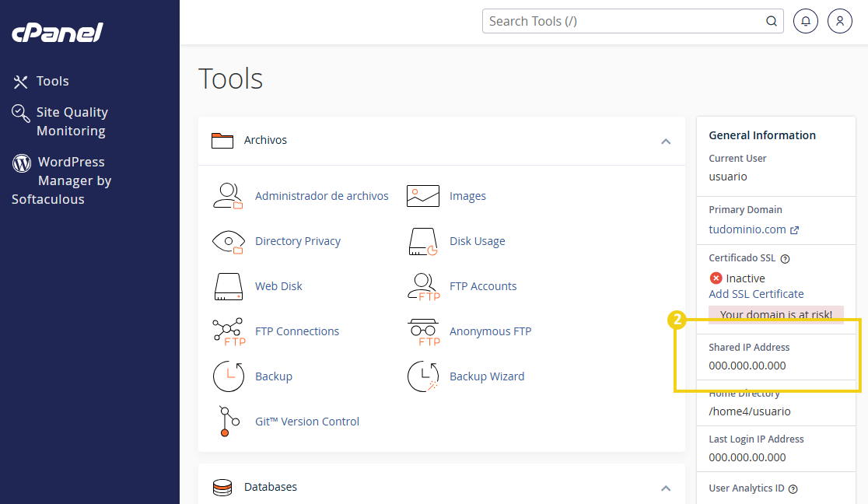Screen dimensions: 868x504
Task: Click the Add SSL Certificate link
Action: 756,294
